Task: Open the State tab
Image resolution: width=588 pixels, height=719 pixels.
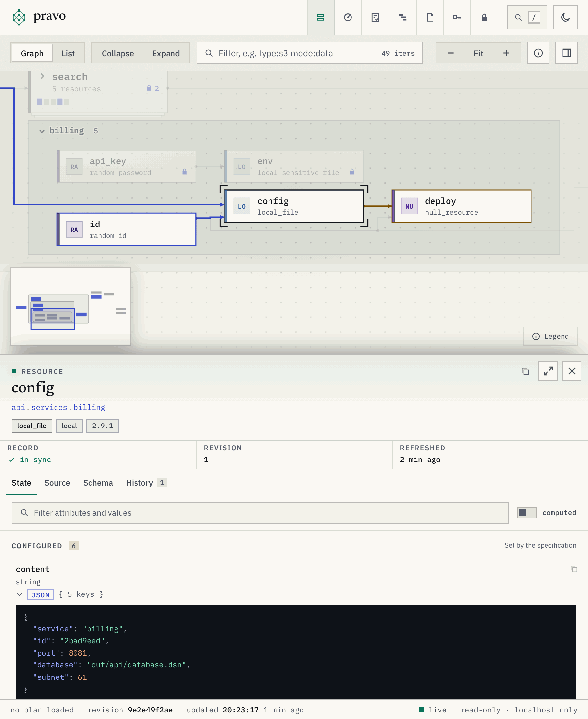Action: click(21, 483)
